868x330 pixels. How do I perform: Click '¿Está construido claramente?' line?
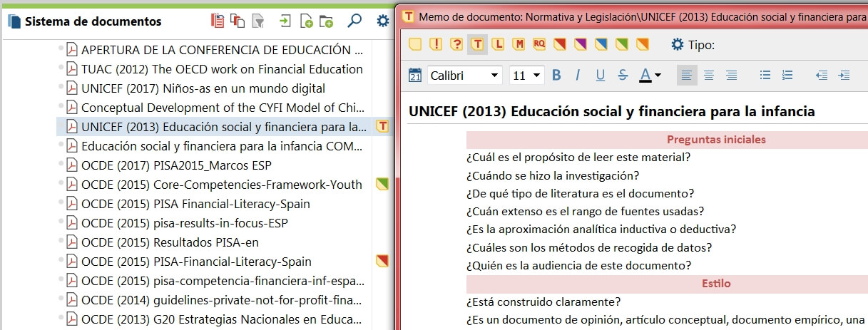543,302
